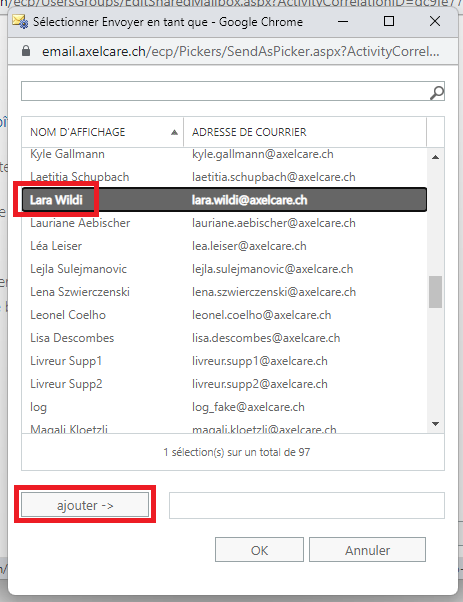Click the list scroll down arrow
Image resolution: width=463 pixels, height=602 pixels.
click(435, 424)
